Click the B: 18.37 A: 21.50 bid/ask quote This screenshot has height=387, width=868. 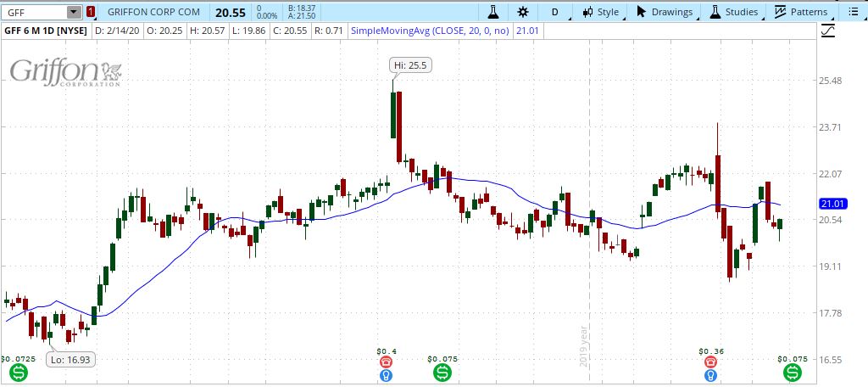pyautogui.click(x=302, y=12)
